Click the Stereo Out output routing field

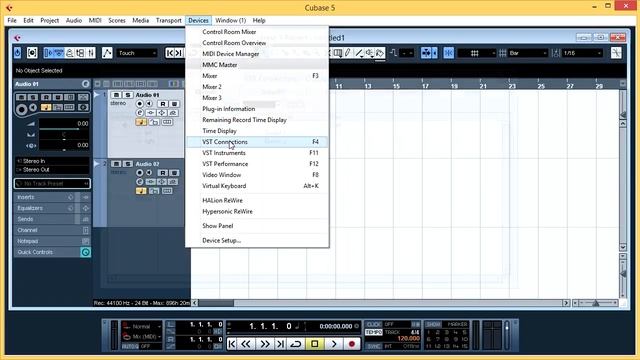(52, 169)
